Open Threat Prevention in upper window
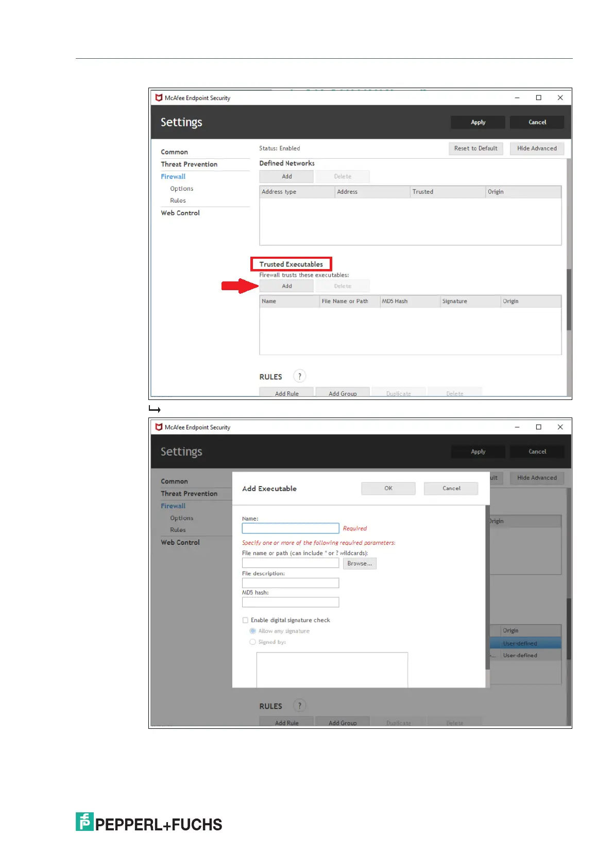 (189, 164)
